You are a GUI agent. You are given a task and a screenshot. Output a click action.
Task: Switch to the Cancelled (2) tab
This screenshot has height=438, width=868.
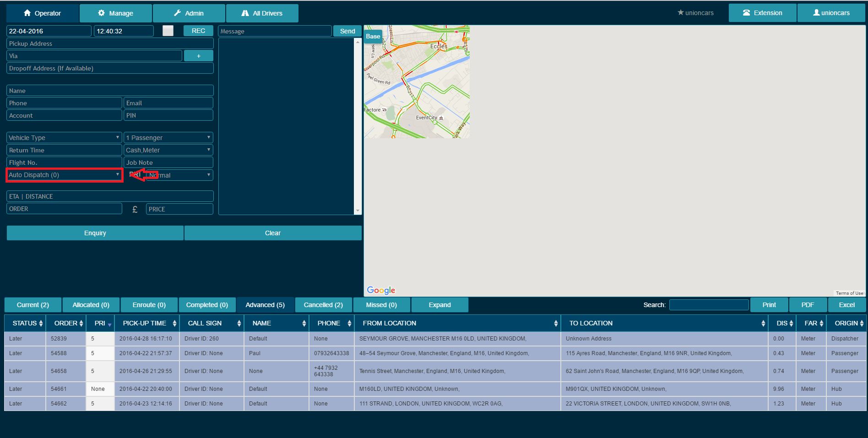(x=323, y=305)
